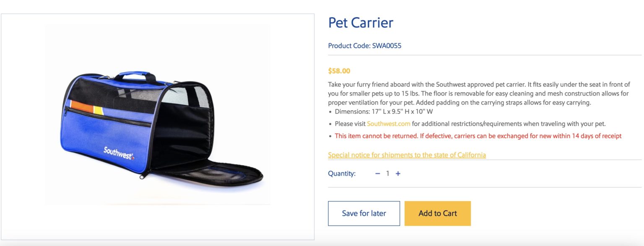Decrease quantity with the minus icon

(x=377, y=173)
